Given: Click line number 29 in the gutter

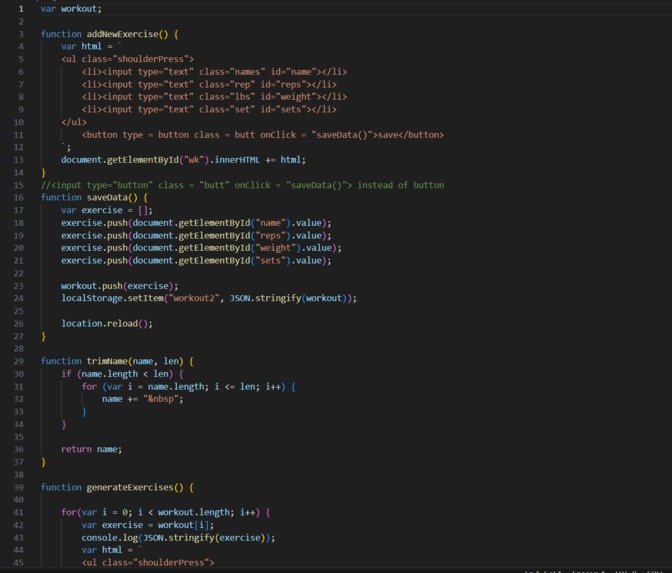Looking at the screenshot, I should tap(18, 361).
